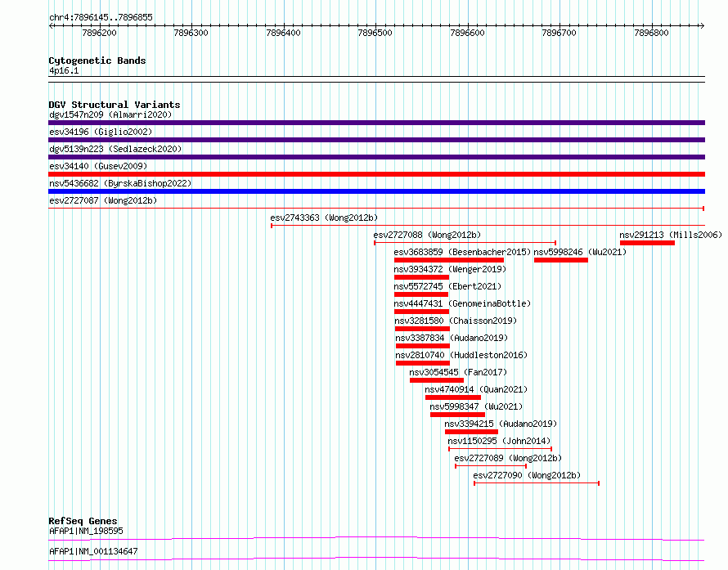Click the Cytogenetic Bands track title

point(97,61)
